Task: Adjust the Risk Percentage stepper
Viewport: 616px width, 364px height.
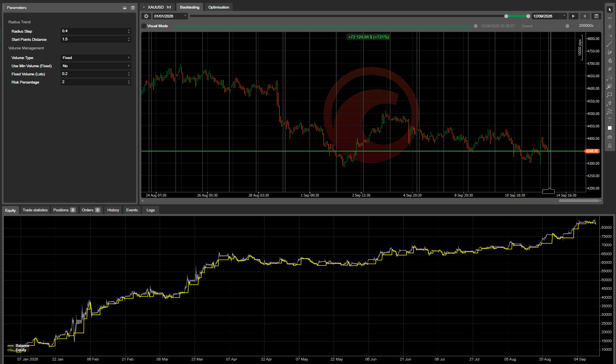Action: coord(129,82)
